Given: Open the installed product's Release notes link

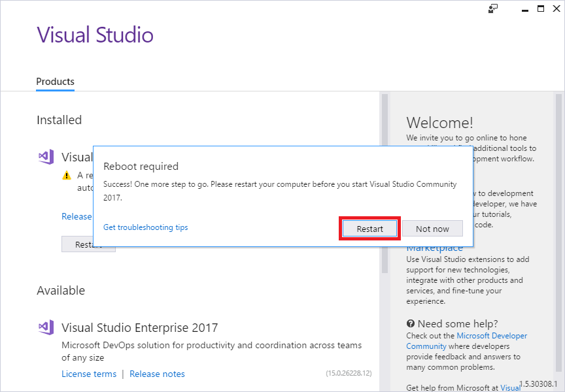Looking at the screenshot, I should (x=77, y=216).
